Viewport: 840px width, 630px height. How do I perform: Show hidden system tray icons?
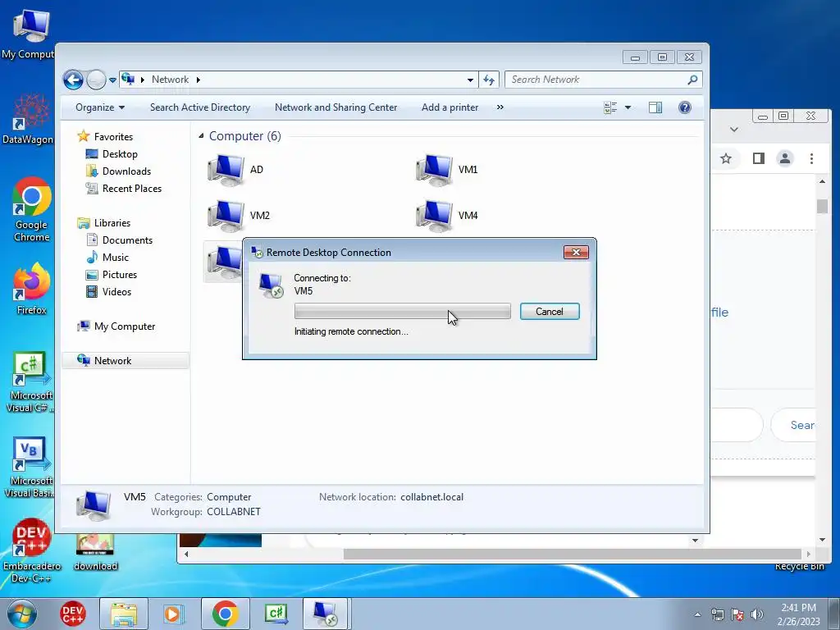[x=697, y=614]
